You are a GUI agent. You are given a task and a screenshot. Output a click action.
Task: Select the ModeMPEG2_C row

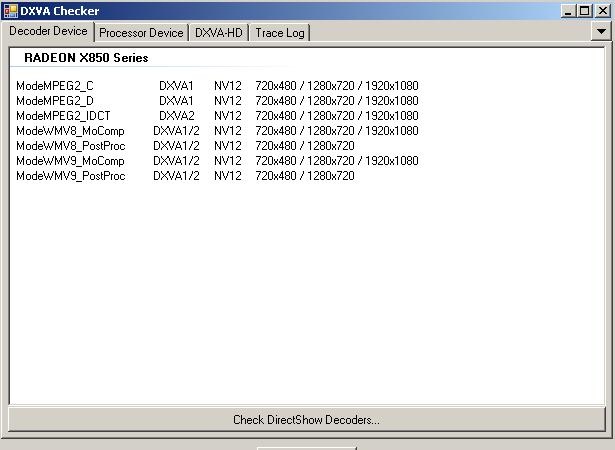pos(217,86)
